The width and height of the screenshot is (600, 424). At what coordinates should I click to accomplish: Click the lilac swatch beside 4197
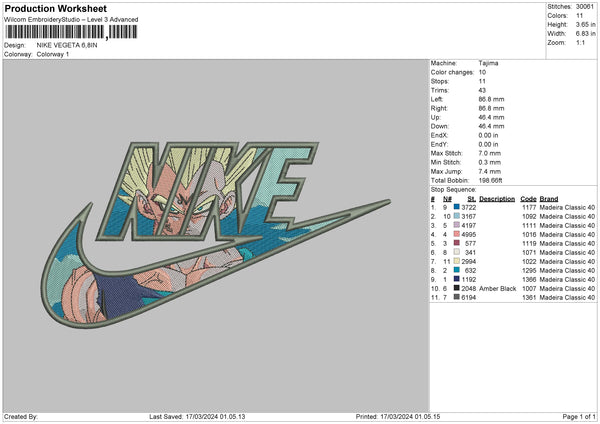click(457, 225)
